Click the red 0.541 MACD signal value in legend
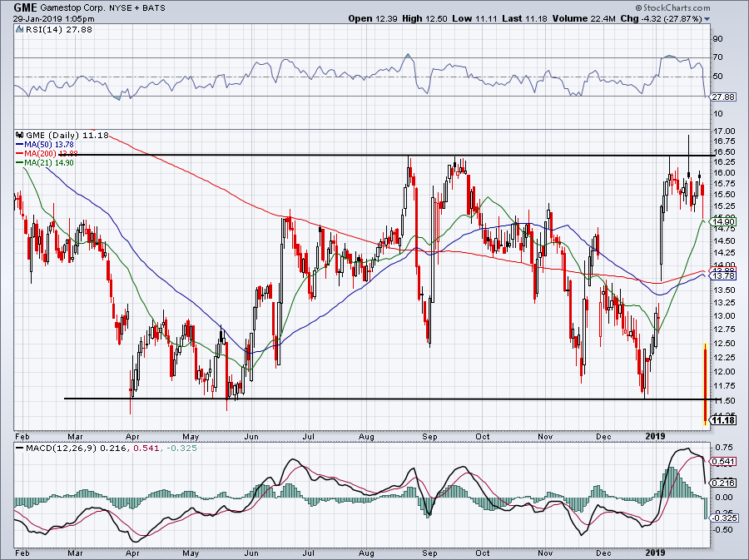The width and height of the screenshot is (749, 560). click(145, 448)
